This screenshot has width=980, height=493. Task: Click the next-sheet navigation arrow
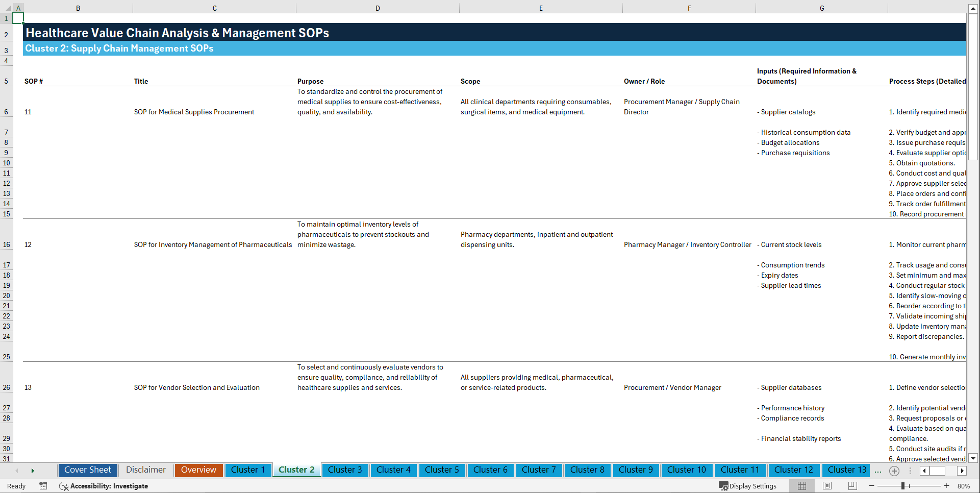coord(33,471)
